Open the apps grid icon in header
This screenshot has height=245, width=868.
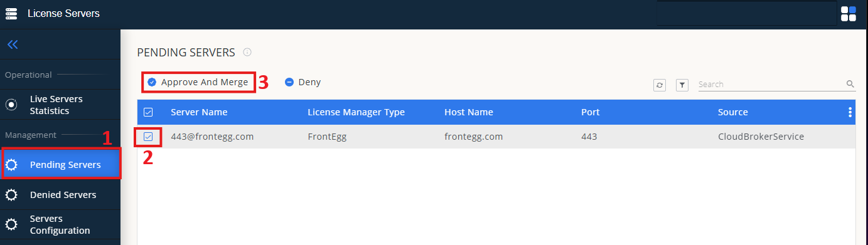tap(848, 13)
